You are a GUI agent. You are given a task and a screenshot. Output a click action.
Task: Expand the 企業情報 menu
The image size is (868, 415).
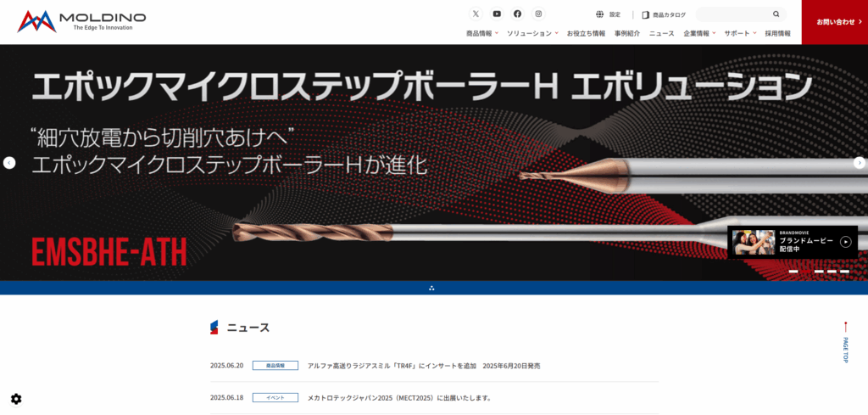699,33
